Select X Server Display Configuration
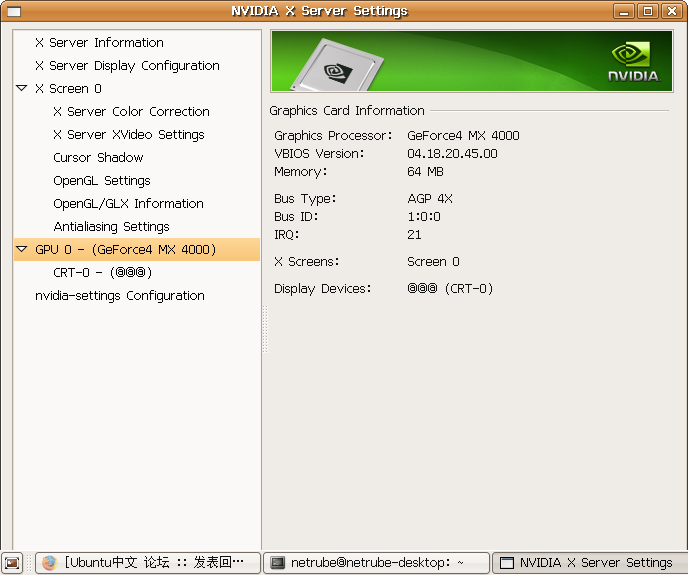Image resolution: width=688 pixels, height=575 pixels. (x=127, y=66)
